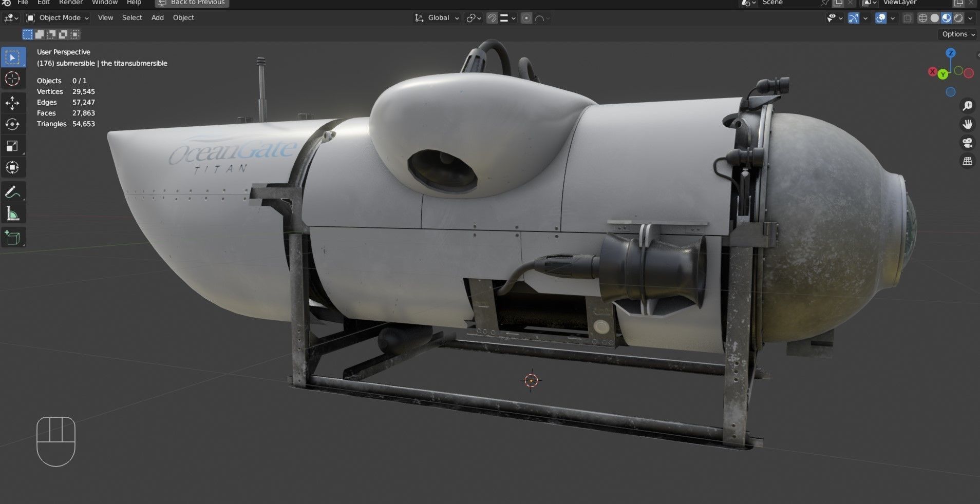The height and width of the screenshot is (504, 980).
Task: Click the new scene copy icon
Action: [838, 3]
